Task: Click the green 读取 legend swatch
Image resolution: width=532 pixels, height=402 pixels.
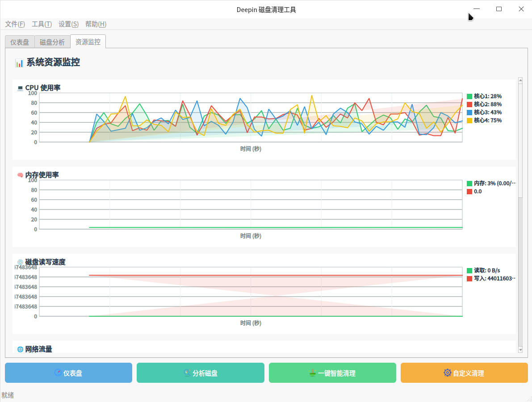Action: 469,271
